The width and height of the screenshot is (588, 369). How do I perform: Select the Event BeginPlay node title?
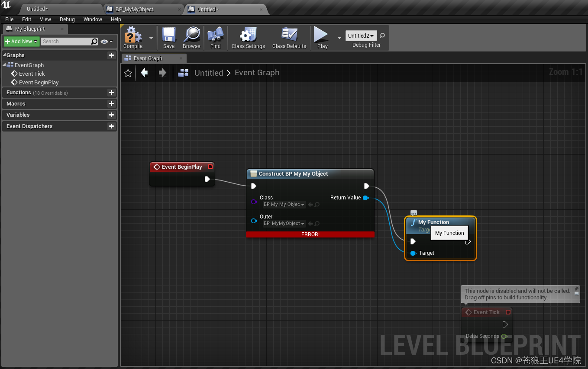182,167
